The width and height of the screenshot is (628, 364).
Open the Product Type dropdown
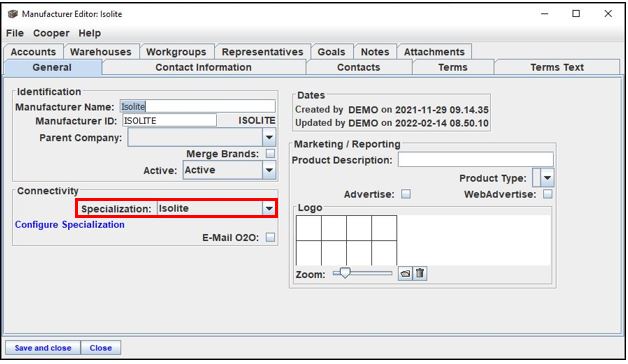pos(547,178)
